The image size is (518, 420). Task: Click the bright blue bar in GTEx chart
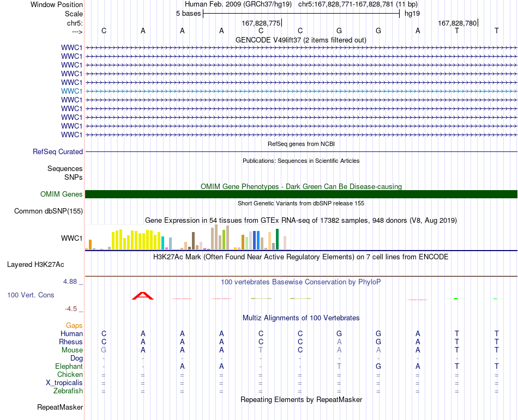click(258, 240)
